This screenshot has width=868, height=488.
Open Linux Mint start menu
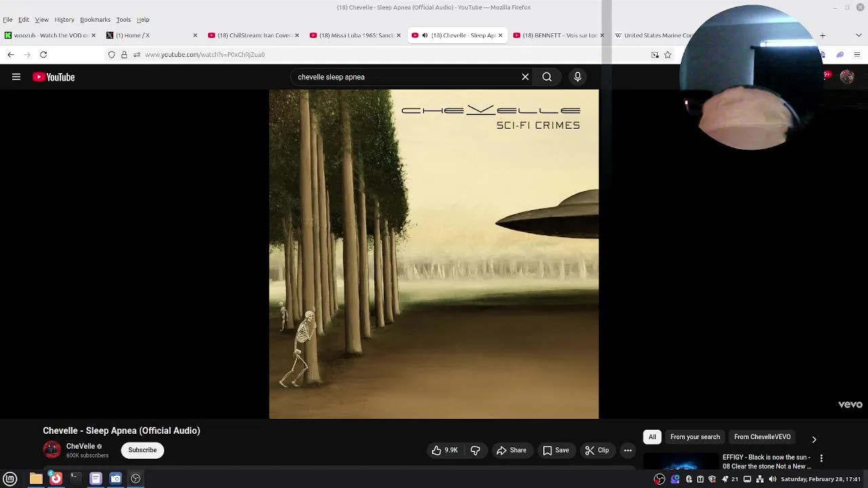(x=10, y=479)
